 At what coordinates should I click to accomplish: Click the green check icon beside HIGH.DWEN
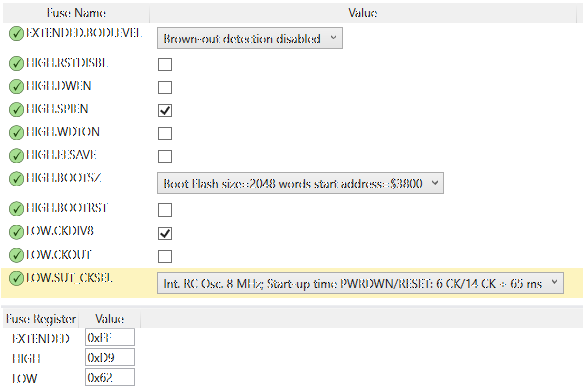pyautogui.click(x=16, y=87)
